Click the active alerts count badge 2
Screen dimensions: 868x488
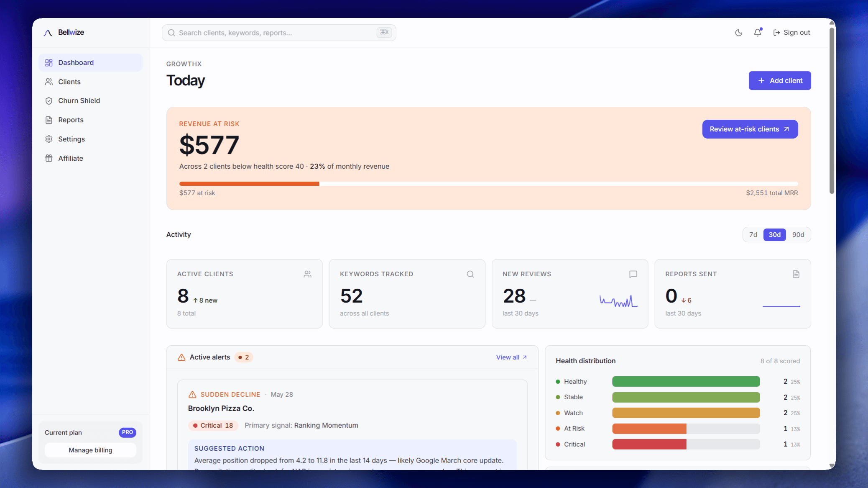click(x=244, y=357)
